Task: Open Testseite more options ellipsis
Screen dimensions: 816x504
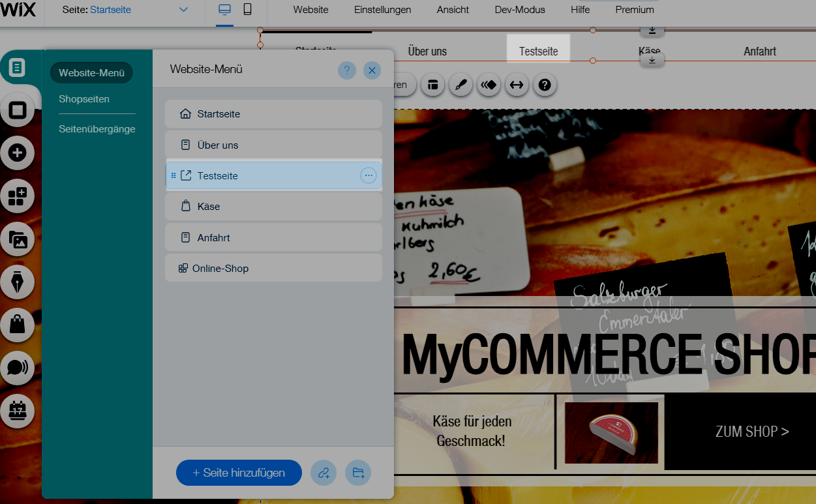Action: 369,175
